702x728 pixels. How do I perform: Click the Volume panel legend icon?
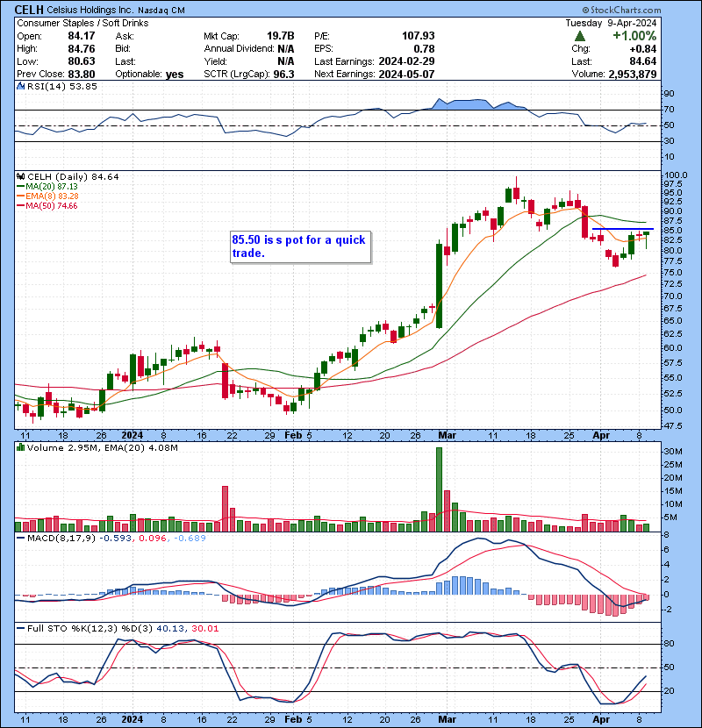[x=20, y=447]
